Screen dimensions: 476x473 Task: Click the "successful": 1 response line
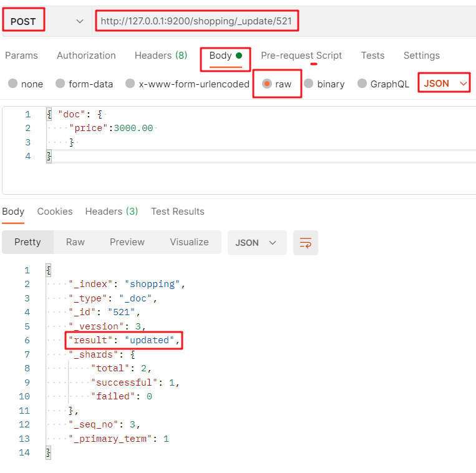click(135, 383)
